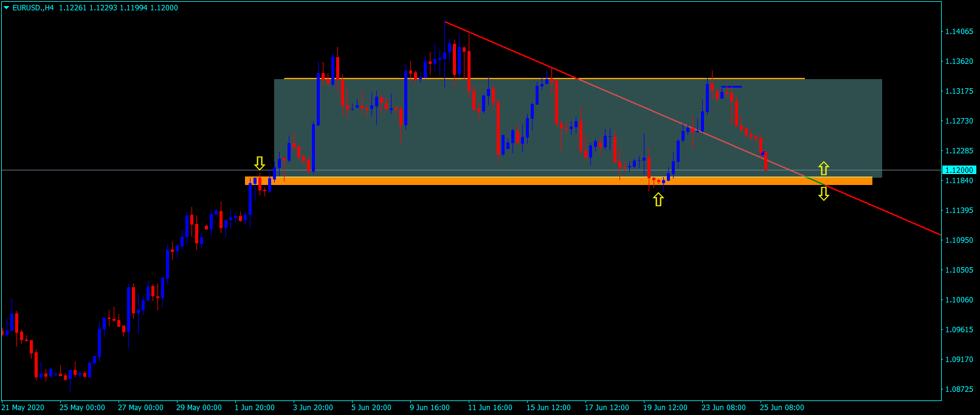Click the EURUSD.,H4 symbol title

(33, 8)
